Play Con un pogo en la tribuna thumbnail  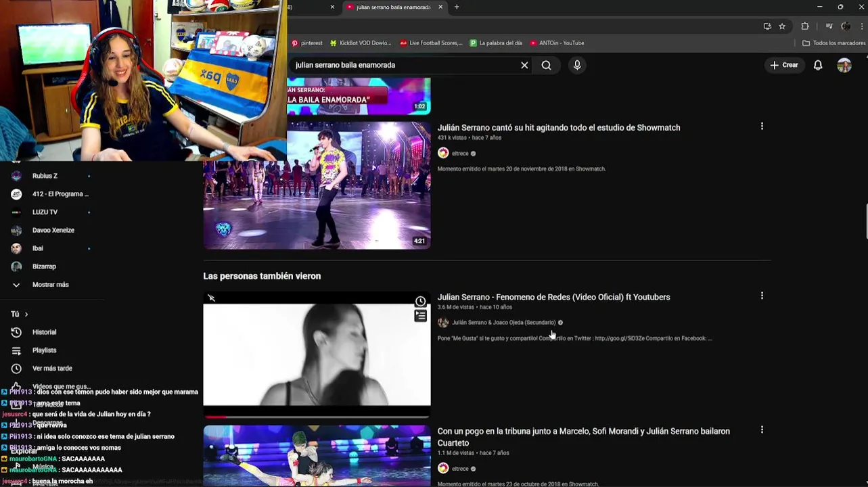(317, 456)
